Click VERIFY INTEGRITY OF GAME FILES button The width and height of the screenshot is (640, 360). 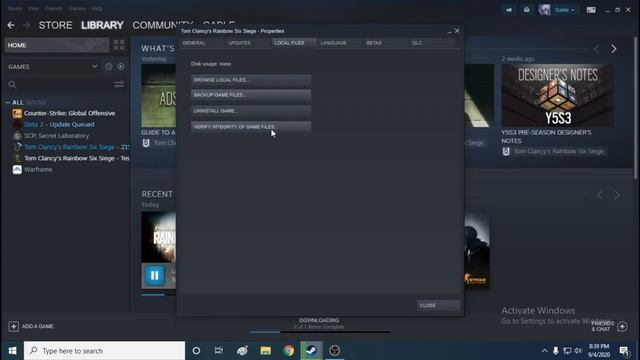point(251,127)
